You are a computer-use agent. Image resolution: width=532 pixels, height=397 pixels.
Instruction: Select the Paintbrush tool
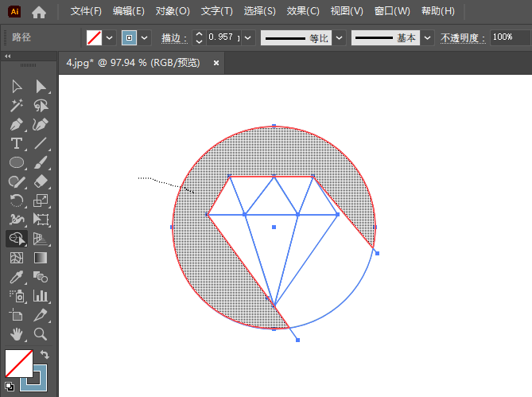[x=41, y=162]
